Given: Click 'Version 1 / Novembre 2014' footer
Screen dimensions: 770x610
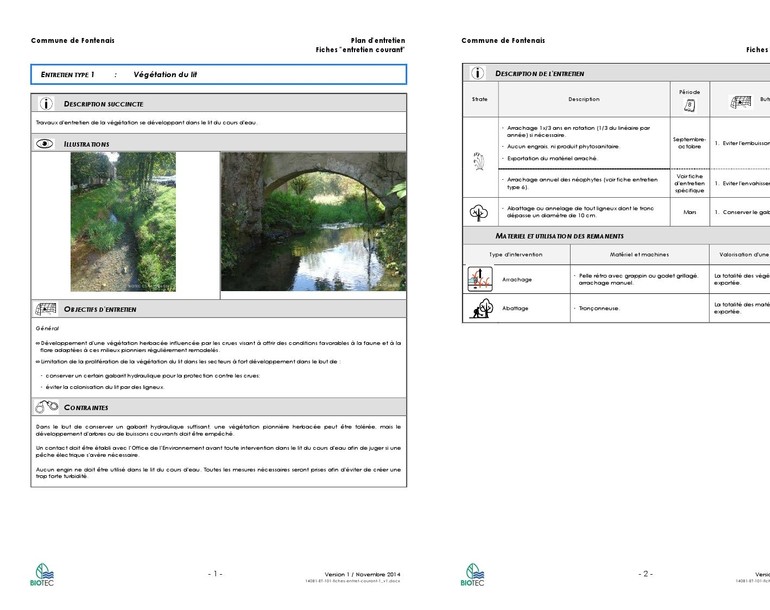Looking at the screenshot, I should click(x=362, y=574).
